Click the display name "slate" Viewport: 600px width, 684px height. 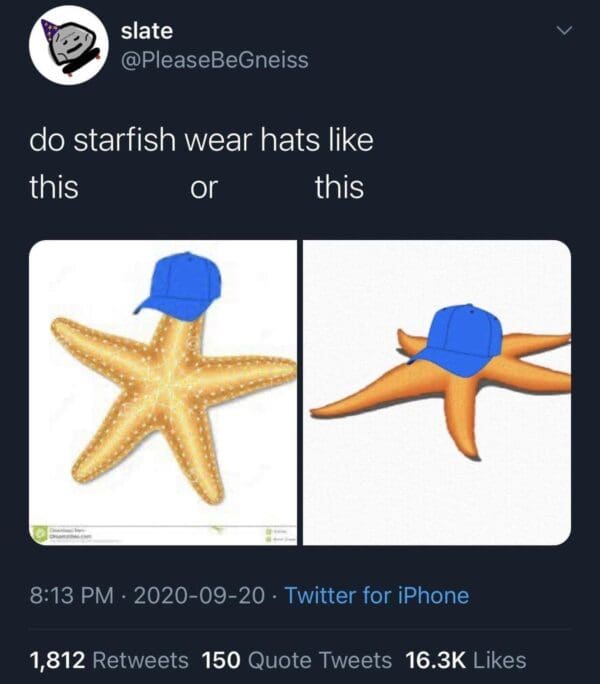146,31
